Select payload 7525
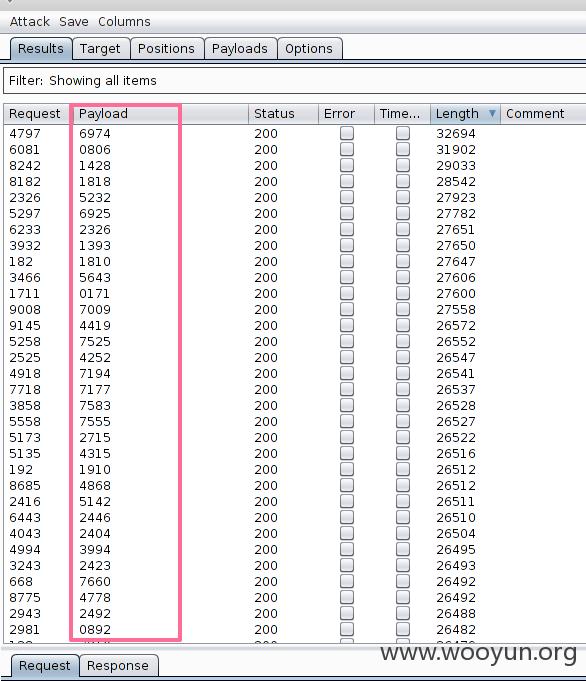586x681 pixels. tap(95, 341)
